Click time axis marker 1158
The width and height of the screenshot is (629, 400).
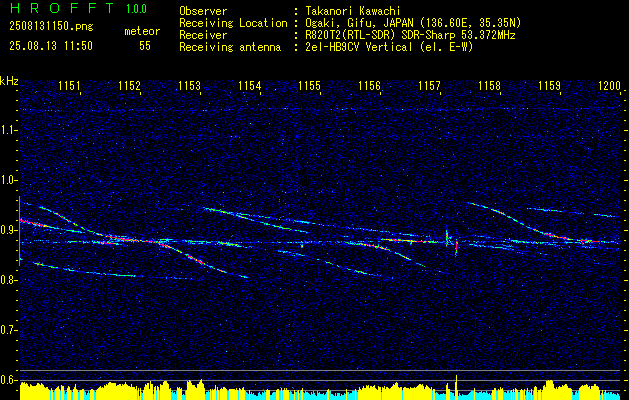(x=489, y=85)
